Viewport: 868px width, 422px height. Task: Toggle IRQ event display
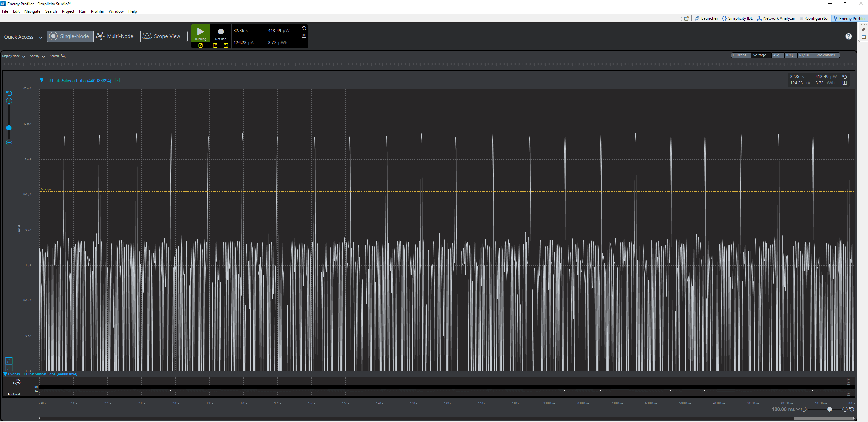point(790,55)
